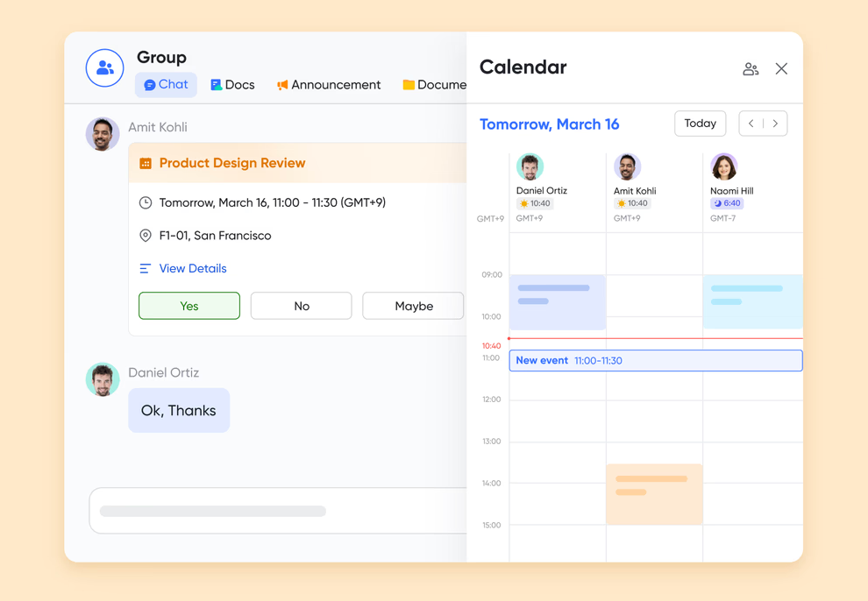Respond Maybe to the invite
868x601 pixels.
coord(414,306)
